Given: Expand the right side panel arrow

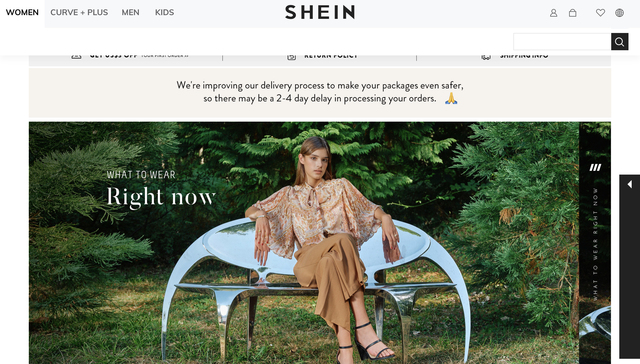Looking at the screenshot, I should pos(629,184).
